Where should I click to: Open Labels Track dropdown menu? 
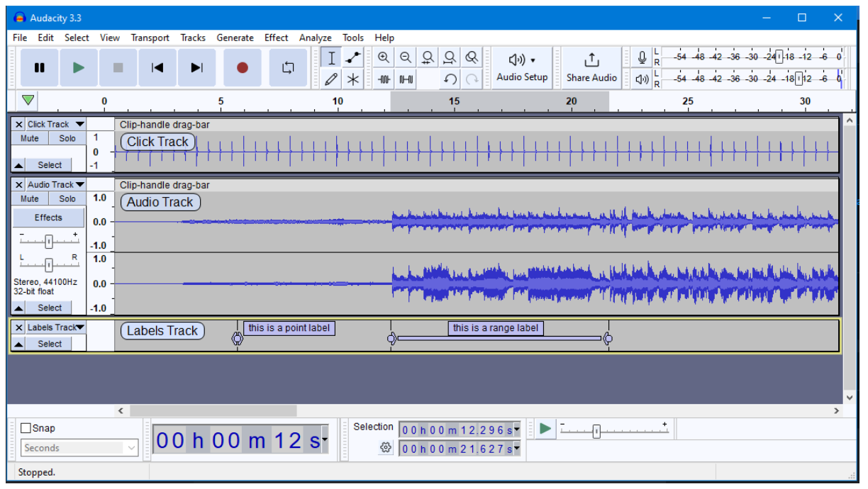click(55, 327)
